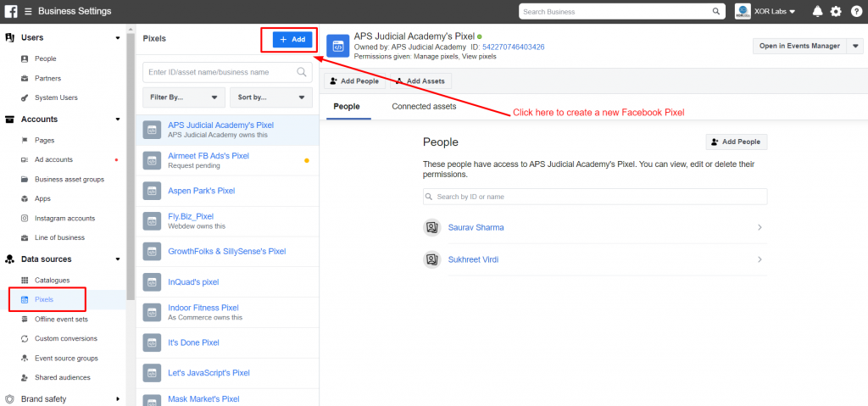Open the Sort by dropdown
This screenshot has width=868, height=406.
271,97
